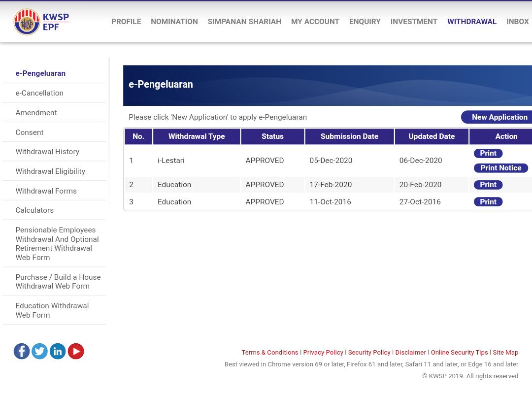Open the Disclaimer footer link
532x393 pixels.
[410, 352]
